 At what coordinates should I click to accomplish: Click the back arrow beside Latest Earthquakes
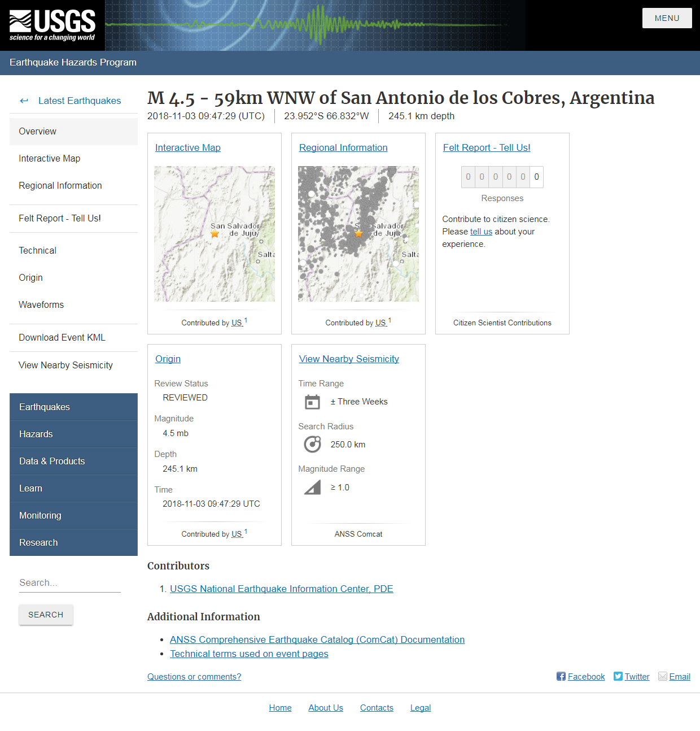[x=24, y=101]
